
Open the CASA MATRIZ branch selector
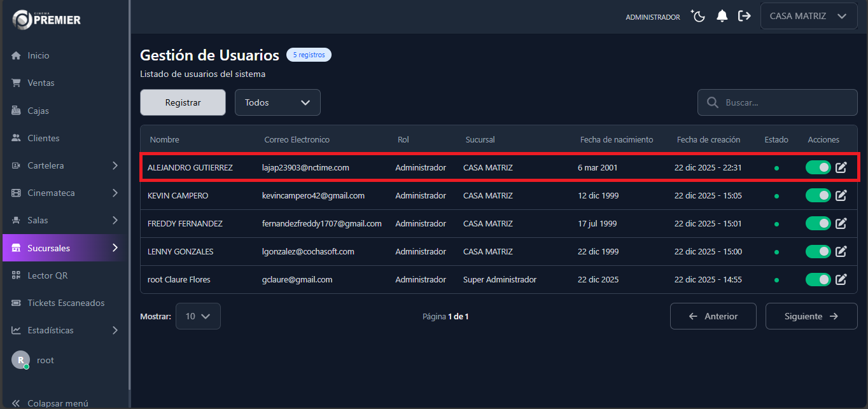point(808,17)
